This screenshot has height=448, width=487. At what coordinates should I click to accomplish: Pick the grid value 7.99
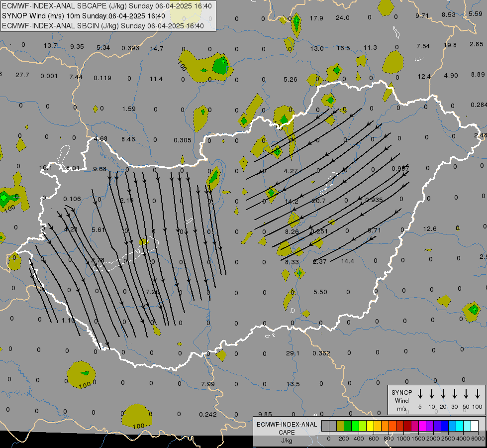pos(208,384)
